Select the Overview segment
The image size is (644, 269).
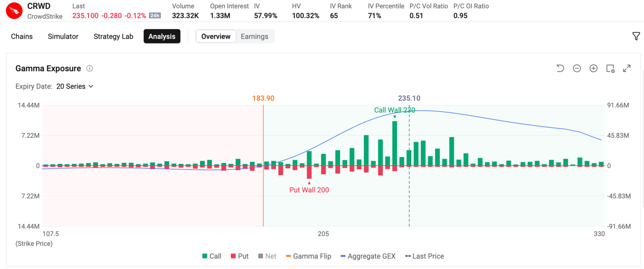coord(216,36)
